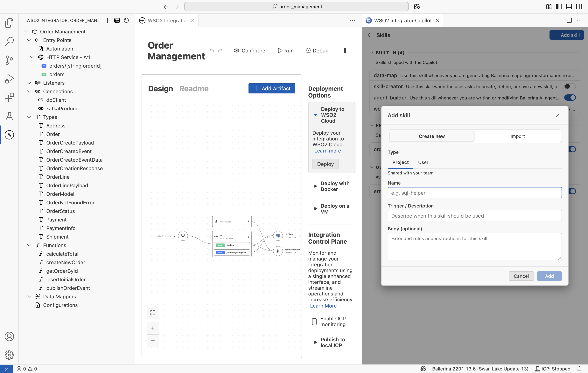This screenshot has height=373, width=588.
Task: Open the Manage gear icon
Action: (x=9, y=355)
